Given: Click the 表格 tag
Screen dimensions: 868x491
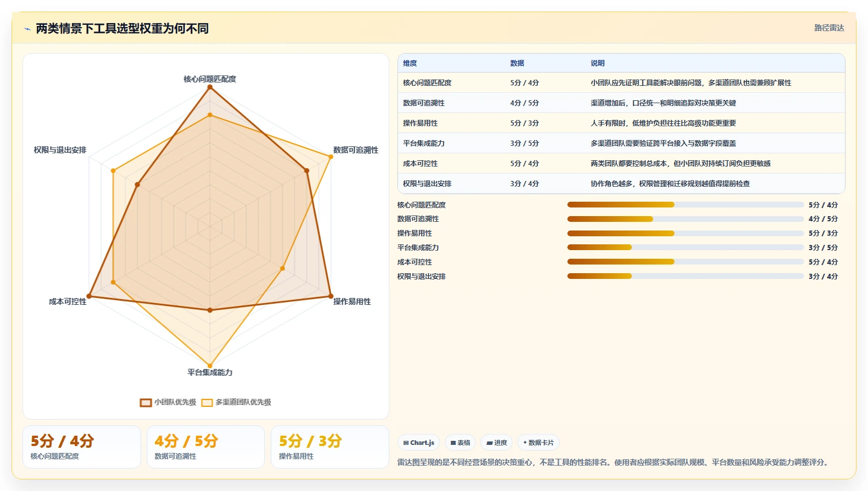Looking at the screenshot, I should pyautogui.click(x=460, y=443).
